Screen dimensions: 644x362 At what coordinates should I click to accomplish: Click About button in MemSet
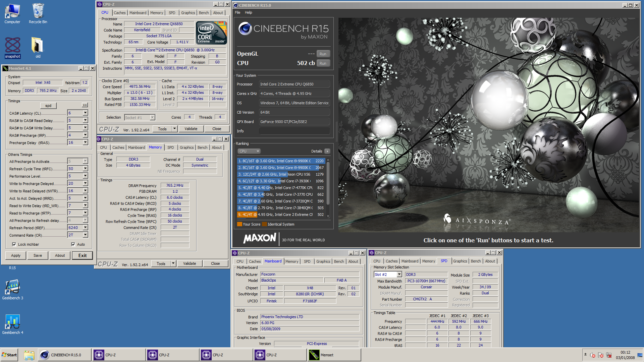point(60,255)
